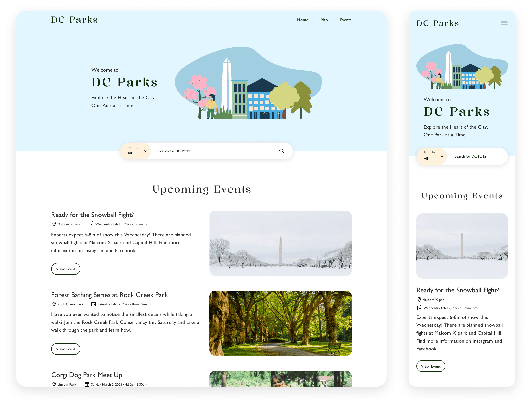Click mobile location pin icon by Malcom X park

(419, 300)
